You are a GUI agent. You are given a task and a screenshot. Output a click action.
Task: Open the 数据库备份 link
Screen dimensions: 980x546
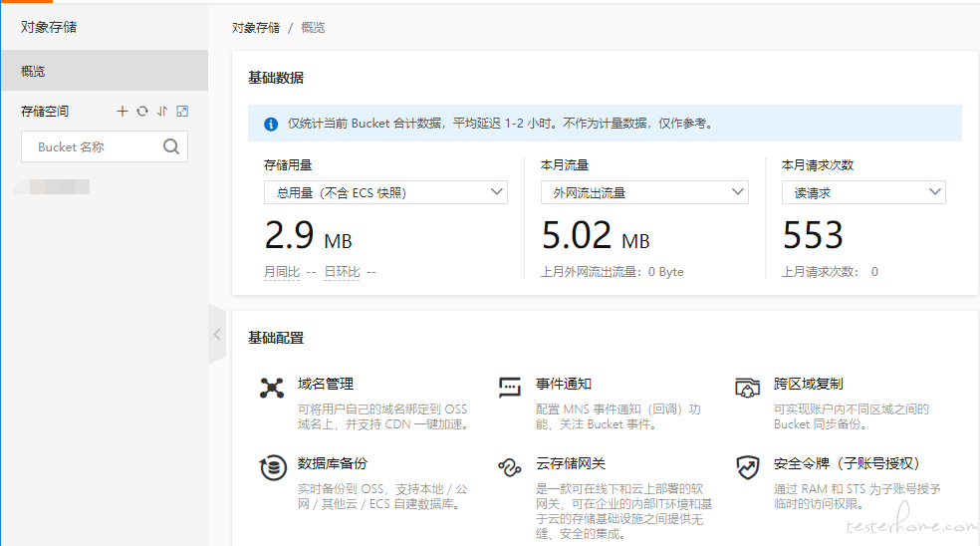pyautogui.click(x=333, y=463)
